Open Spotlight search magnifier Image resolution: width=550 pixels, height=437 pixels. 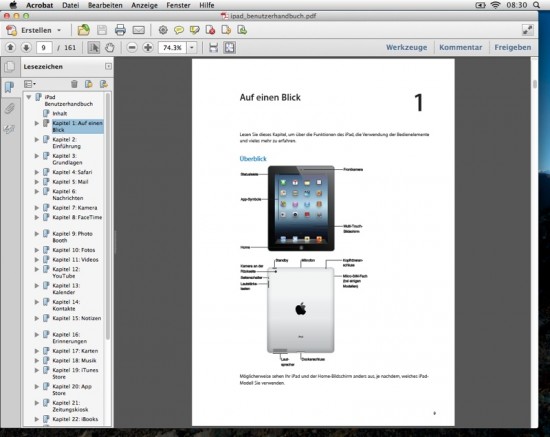pos(536,5)
